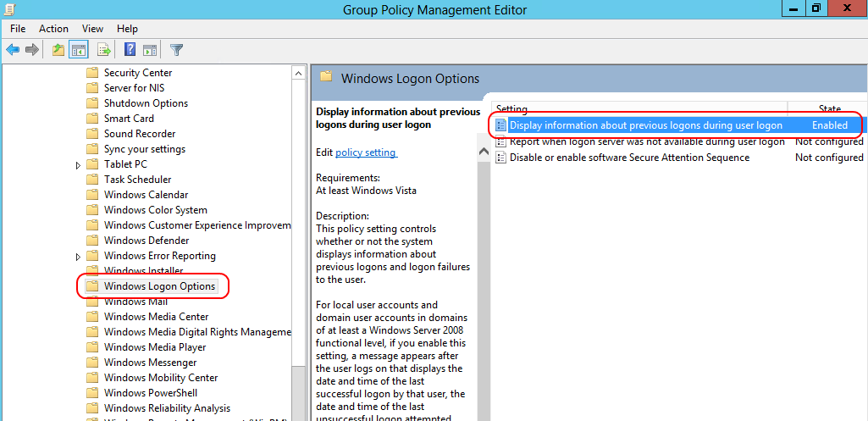
Task: Open the Help menu
Action: pos(127,29)
